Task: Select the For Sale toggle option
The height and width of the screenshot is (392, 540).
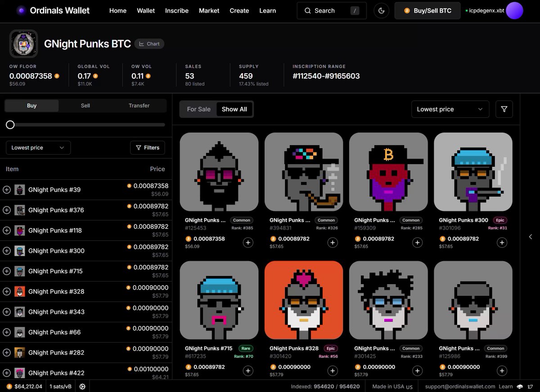Action: coord(198,109)
